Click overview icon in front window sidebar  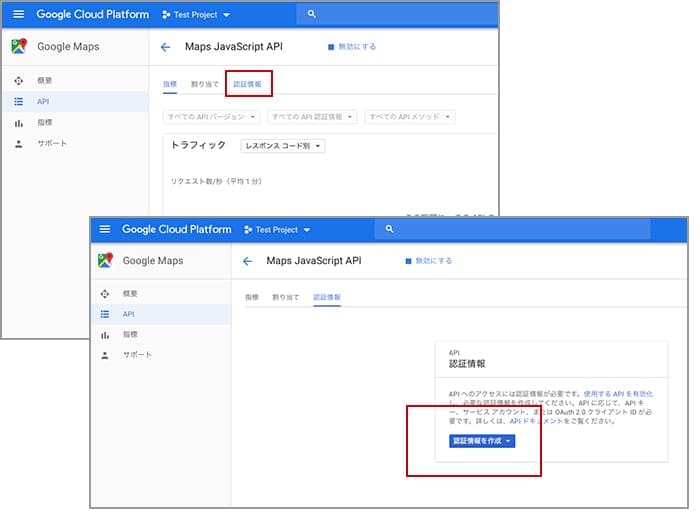(105, 294)
